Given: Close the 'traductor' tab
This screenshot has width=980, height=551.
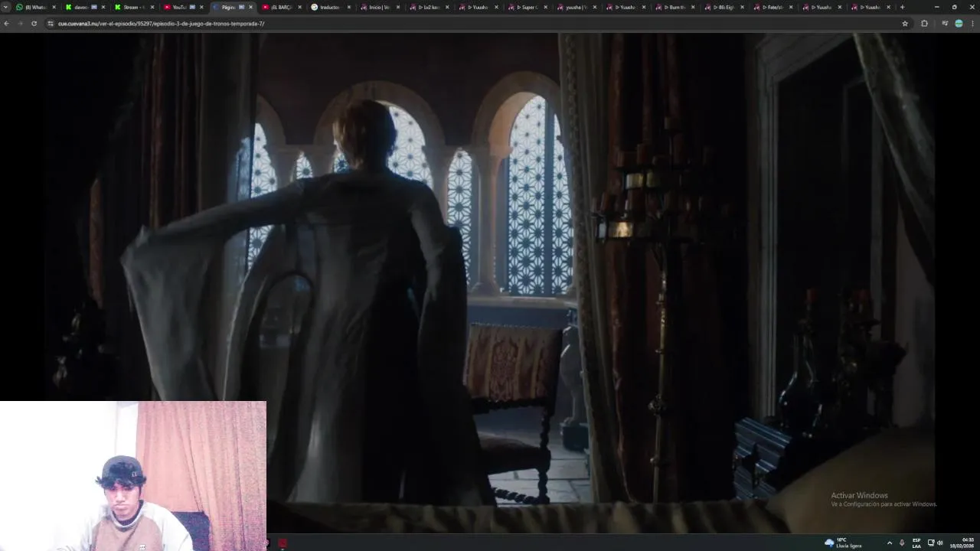Looking at the screenshot, I should [349, 7].
